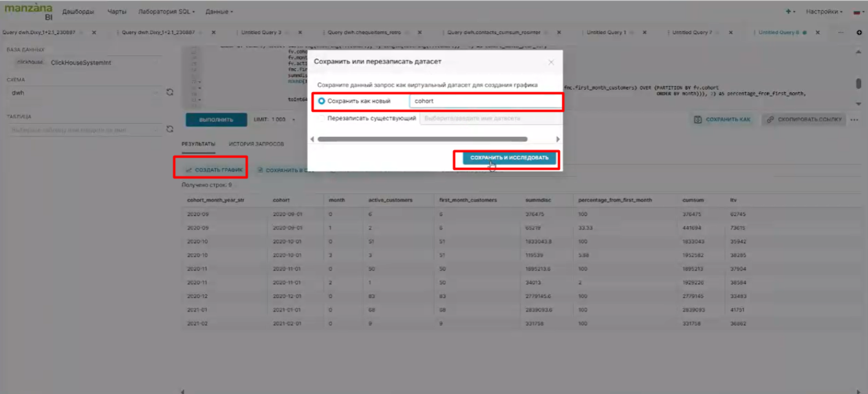Click the first_month_customers column header
This screenshot has height=394, width=868.
point(468,200)
